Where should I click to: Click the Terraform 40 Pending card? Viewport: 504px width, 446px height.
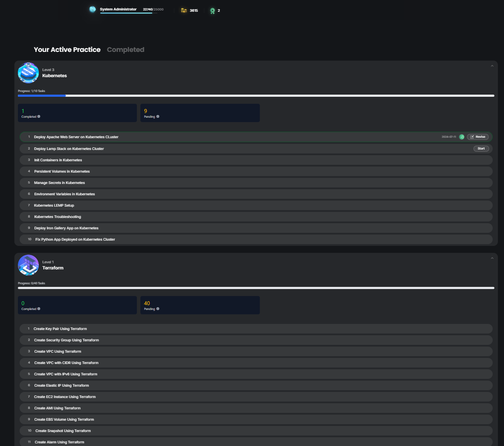click(x=200, y=305)
